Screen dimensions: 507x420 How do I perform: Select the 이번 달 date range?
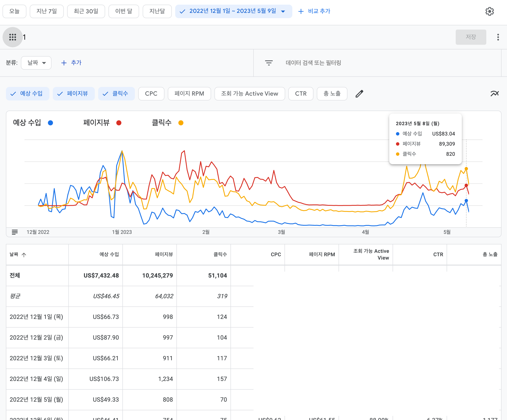124,11
